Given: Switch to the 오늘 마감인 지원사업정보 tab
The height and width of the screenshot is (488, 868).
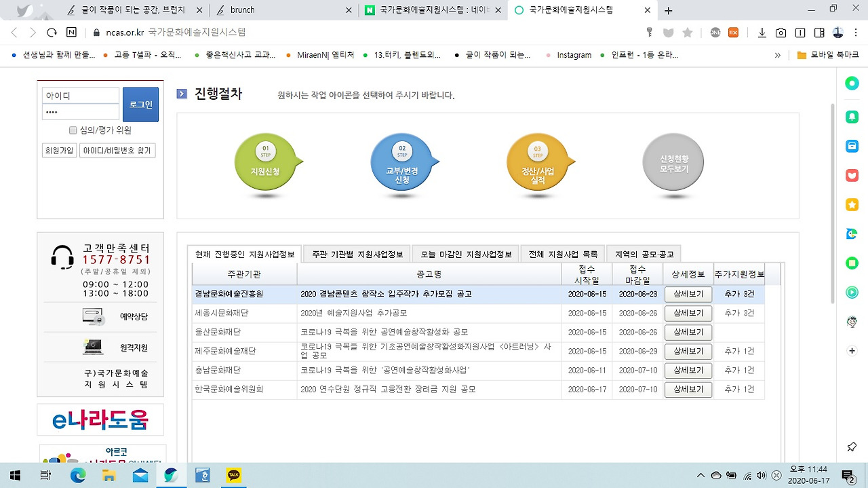Looking at the screenshot, I should (x=467, y=253).
